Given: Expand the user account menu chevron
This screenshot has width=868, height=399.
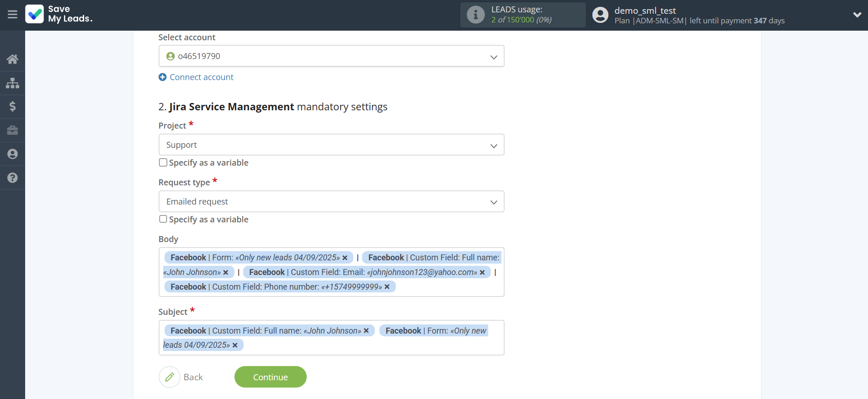Looking at the screenshot, I should click(x=857, y=15).
